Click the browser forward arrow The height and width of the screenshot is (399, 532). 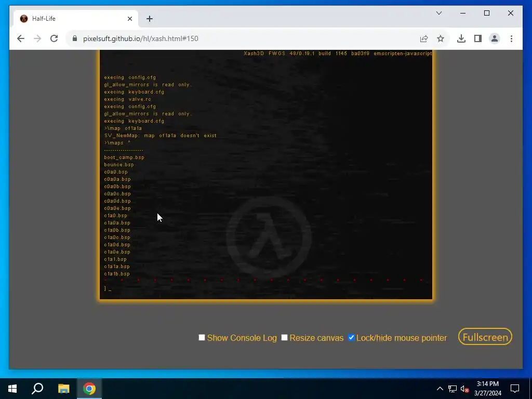[x=37, y=38]
